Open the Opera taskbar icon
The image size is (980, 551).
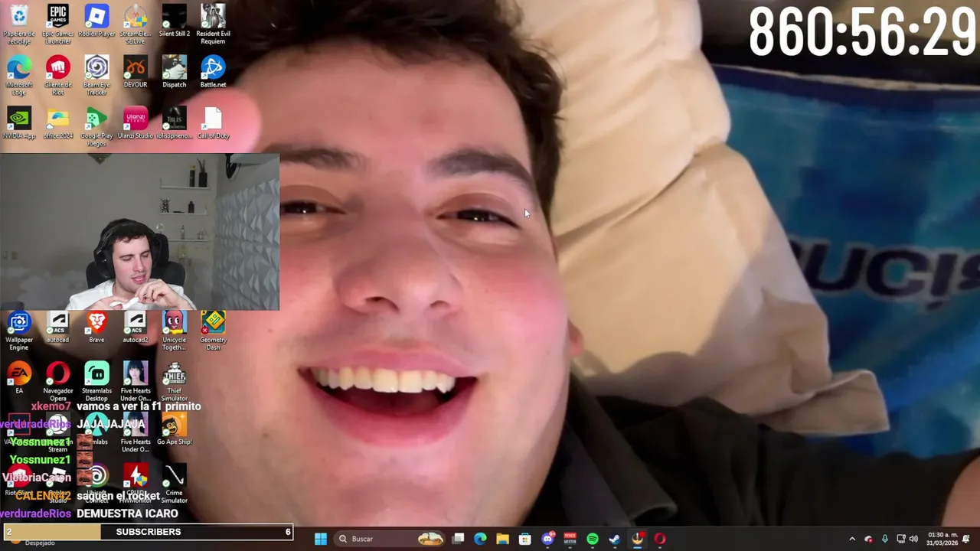coord(660,539)
